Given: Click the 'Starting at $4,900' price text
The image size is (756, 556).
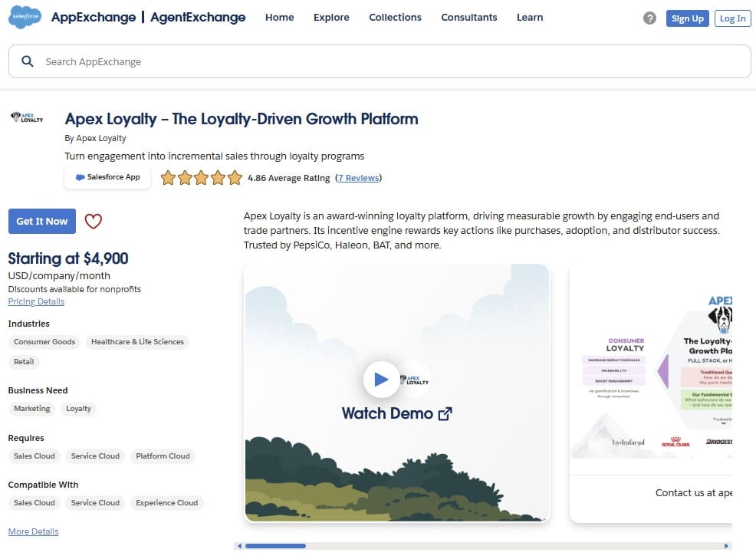Looking at the screenshot, I should (68, 258).
